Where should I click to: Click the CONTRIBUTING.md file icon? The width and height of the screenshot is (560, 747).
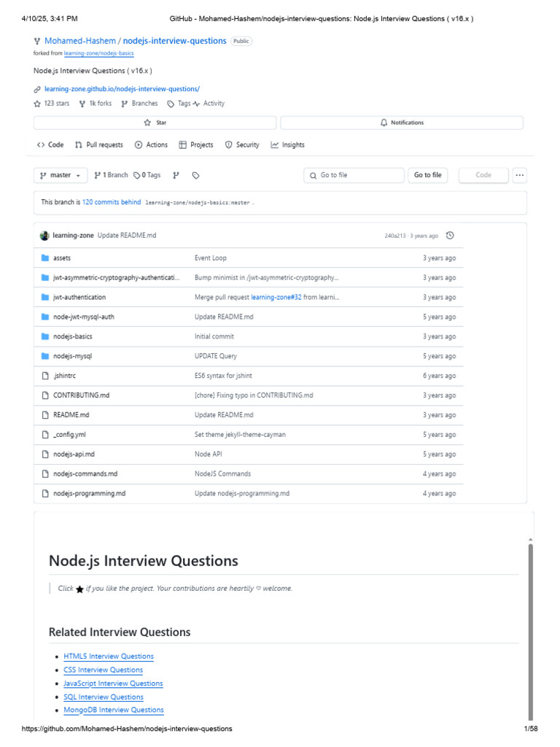click(45, 395)
